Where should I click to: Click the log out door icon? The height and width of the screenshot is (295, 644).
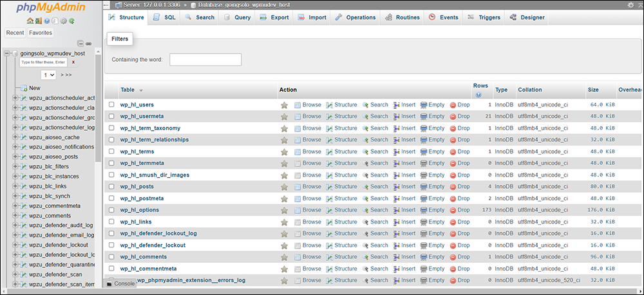(x=38, y=21)
